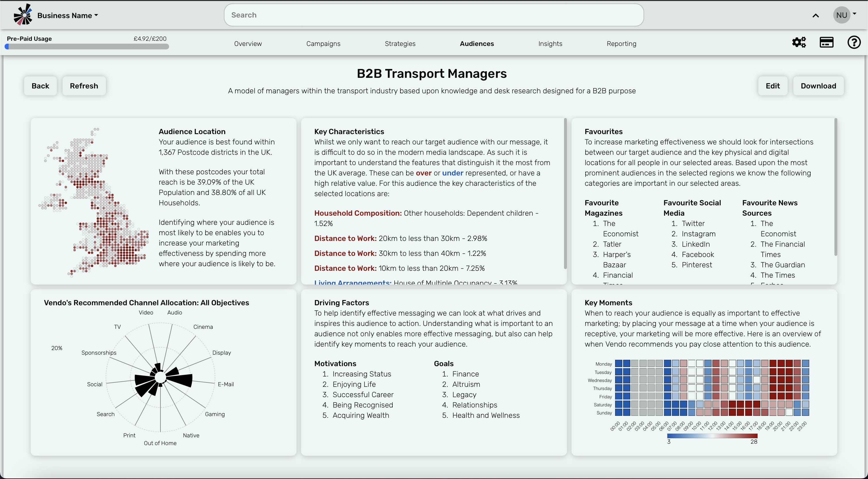Click the Key Characteristics panel scrollbar

pos(565,194)
